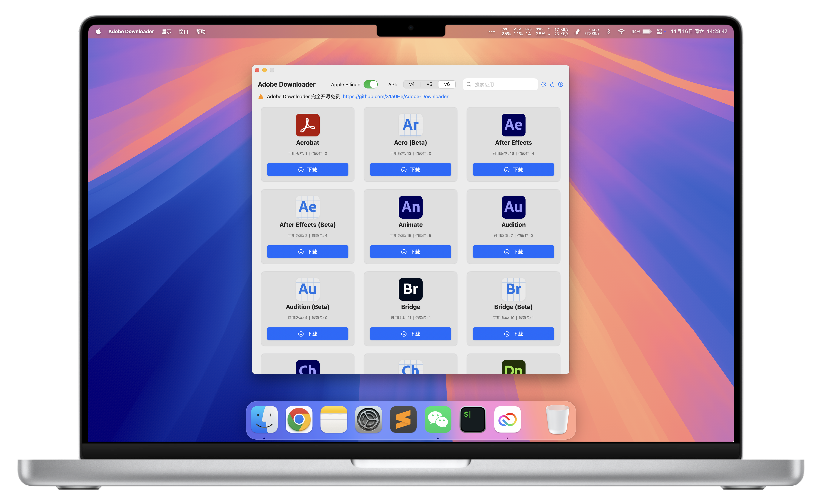This screenshot has height=504, width=822.
Task: Toggle the Apple Silicon switch
Action: click(370, 84)
